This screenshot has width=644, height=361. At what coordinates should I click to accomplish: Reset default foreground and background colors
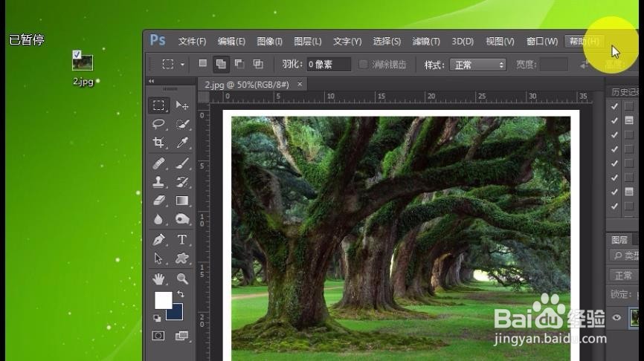pos(157,318)
